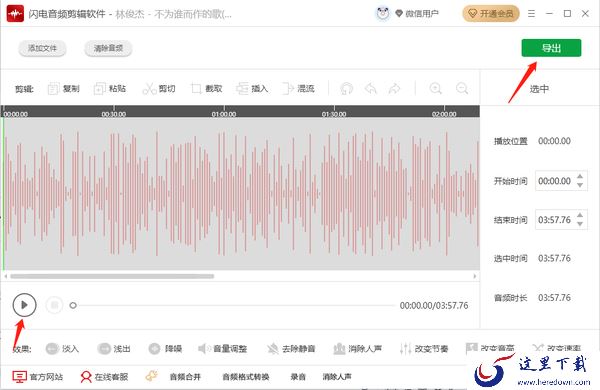Click the 00:30.00 timeline marker
The height and width of the screenshot is (390, 600).
coord(114,114)
